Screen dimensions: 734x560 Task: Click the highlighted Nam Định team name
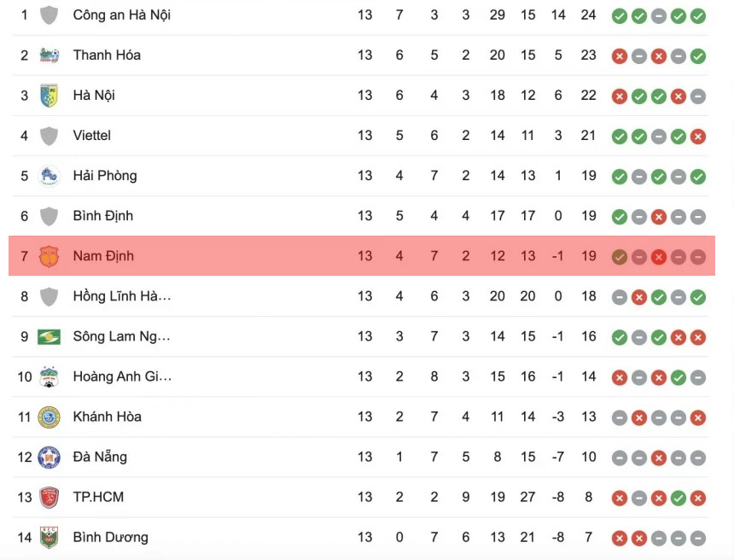click(x=102, y=256)
